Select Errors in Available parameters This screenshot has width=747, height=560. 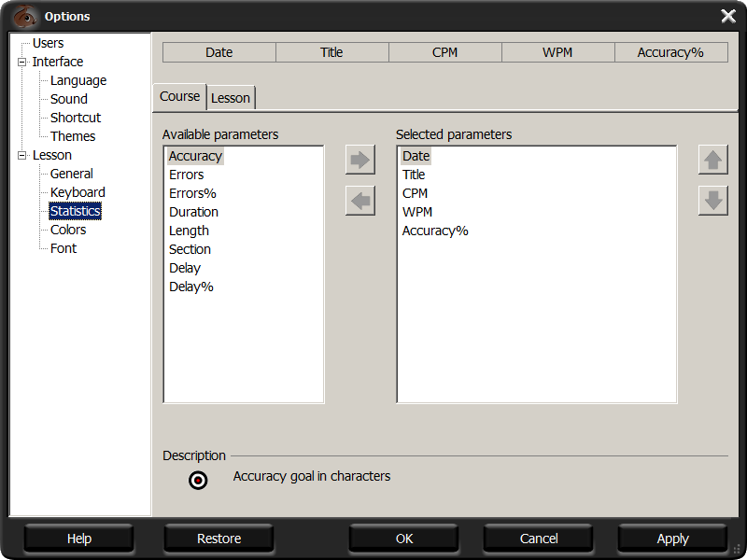(186, 175)
